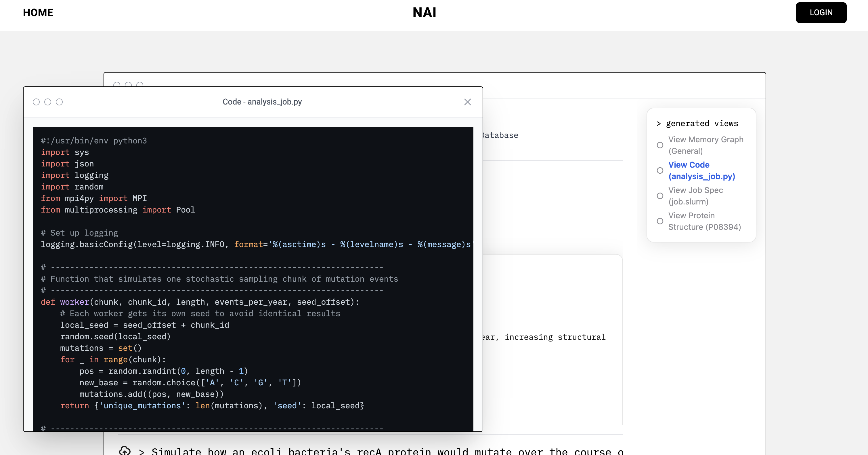Viewport: 868px width, 455px height.
Task: Click the cloud upload icon by the prompt
Action: pos(125,451)
